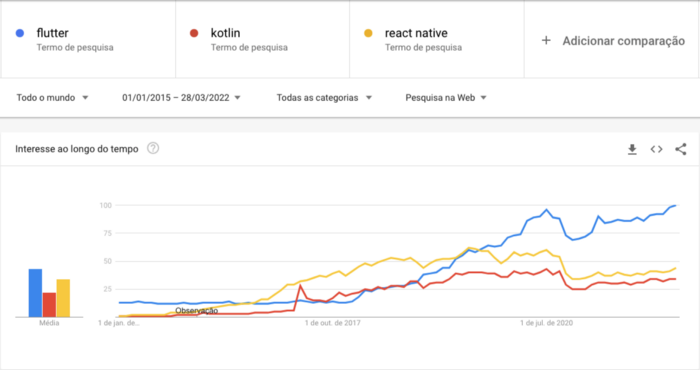Open the Pesquisa na Web dropdown
The width and height of the screenshot is (700, 370).
446,98
